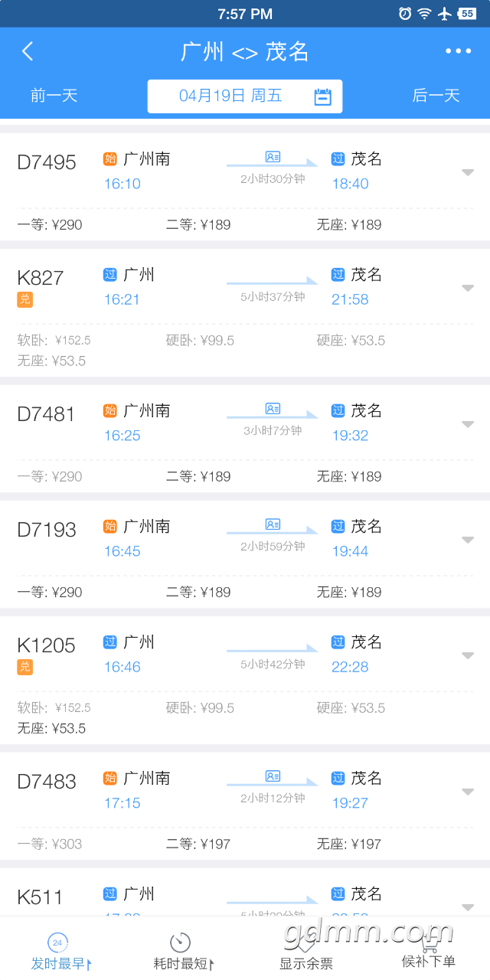This screenshot has height=980, width=490.
Task: Open 候补下单 waitlist order
Action: coord(429,952)
